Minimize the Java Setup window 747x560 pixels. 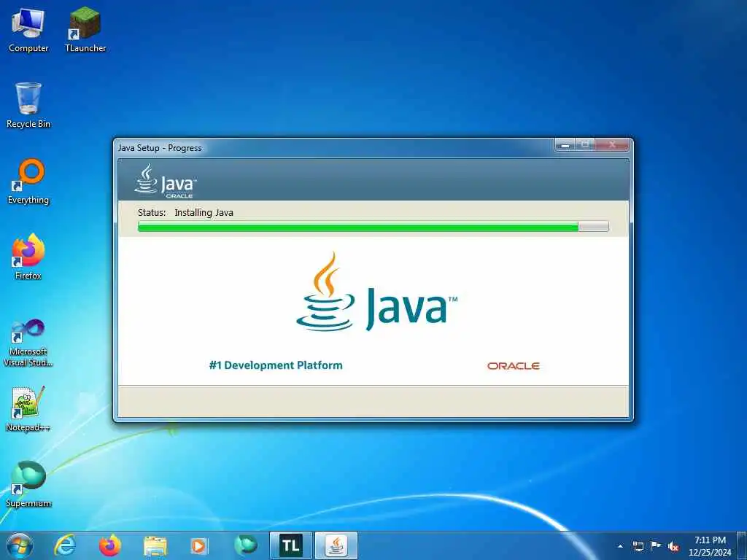pyautogui.click(x=565, y=145)
